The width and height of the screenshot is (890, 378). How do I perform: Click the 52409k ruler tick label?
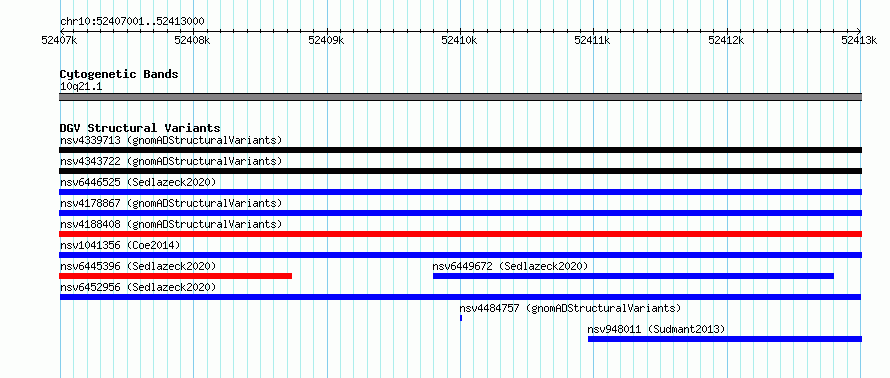pyautogui.click(x=326, y=40)
